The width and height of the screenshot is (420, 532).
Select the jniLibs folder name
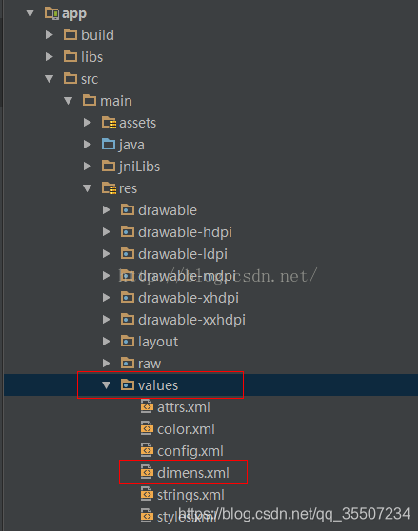(x=139, y=167)
